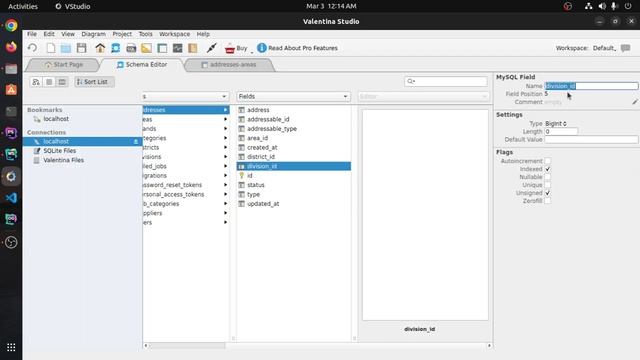Click the Default Value input field
The height and width of the screenshot is (360, 640).
click(591, 140)
